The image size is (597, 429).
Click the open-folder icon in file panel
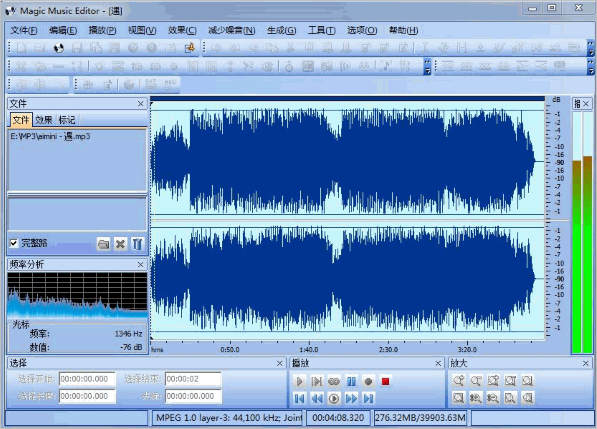(103, 244)
